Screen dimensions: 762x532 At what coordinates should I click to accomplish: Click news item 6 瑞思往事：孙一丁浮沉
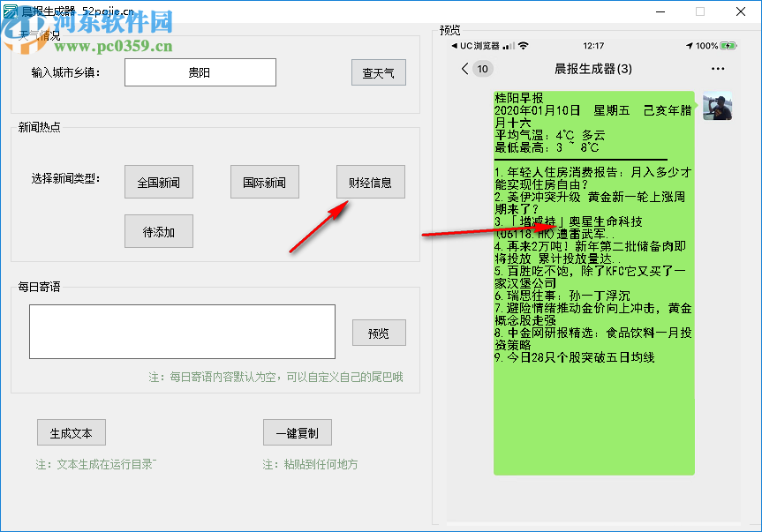tap(562, 296)
